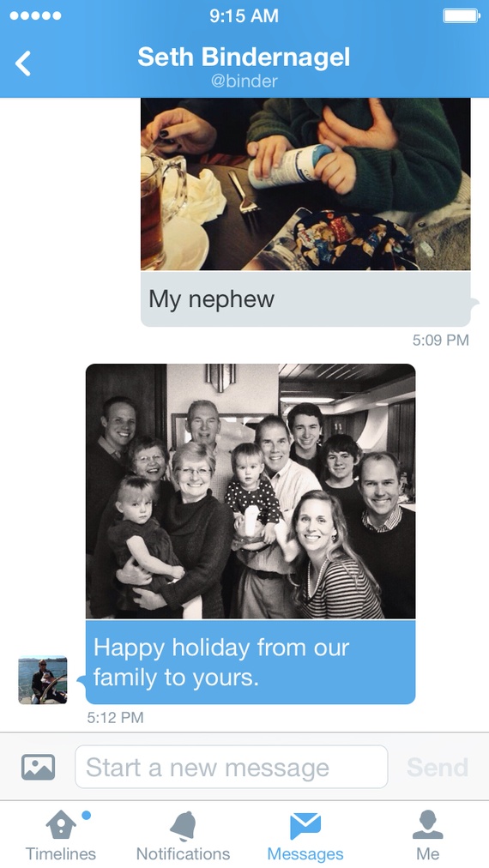Tap the "Happy holiday" message bubble
This screenshot has height=868, width=489.
pyautogui.click(x=251, y=662)
